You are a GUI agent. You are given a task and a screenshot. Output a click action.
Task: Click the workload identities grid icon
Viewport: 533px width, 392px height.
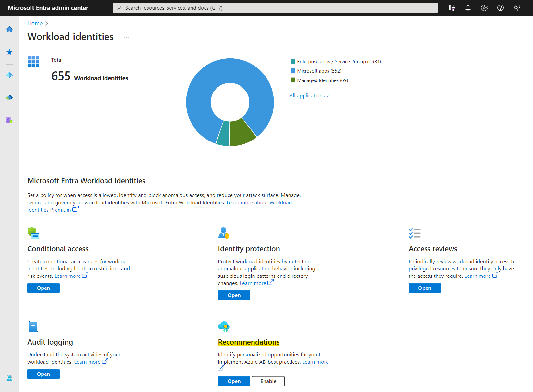[33, 62]
